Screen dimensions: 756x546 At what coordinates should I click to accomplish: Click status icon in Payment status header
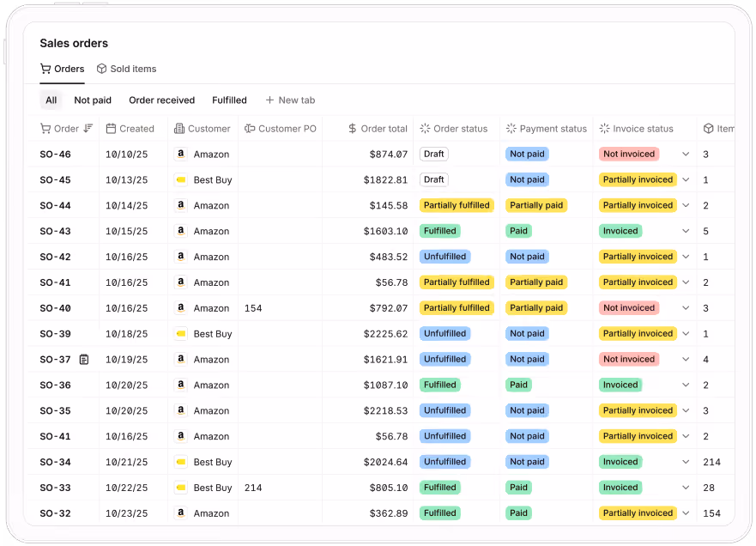point(511,128)
